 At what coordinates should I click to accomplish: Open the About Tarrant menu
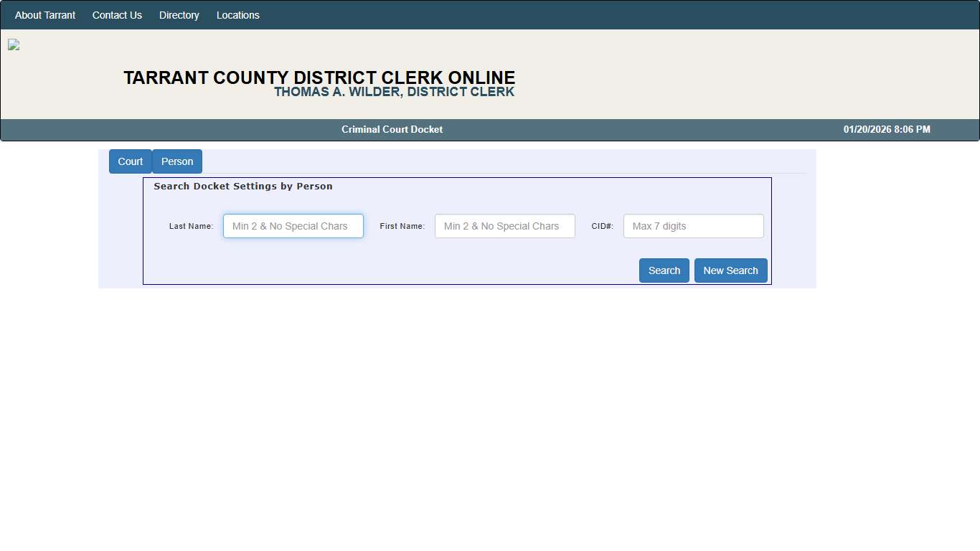tap(44, 14)
